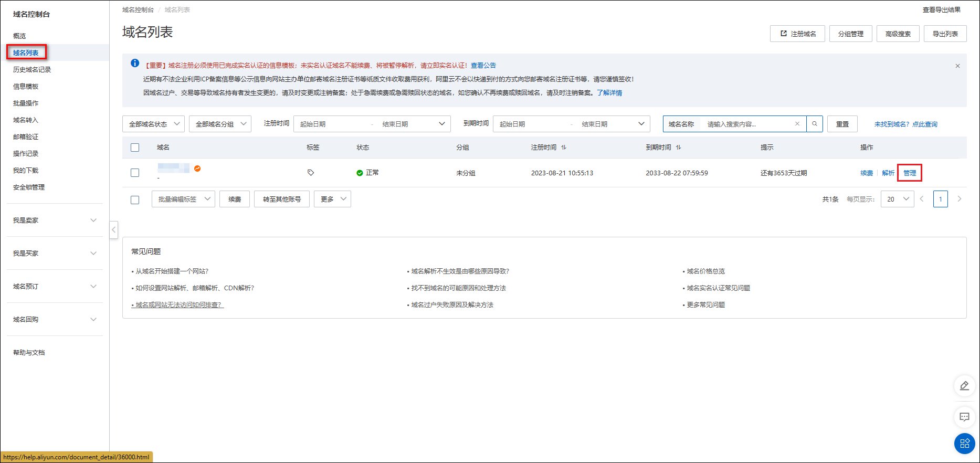Viewport: 980px width, 463px height.
Task: Toggle the select-all checkbox in table header
Action: pos(135,148)
